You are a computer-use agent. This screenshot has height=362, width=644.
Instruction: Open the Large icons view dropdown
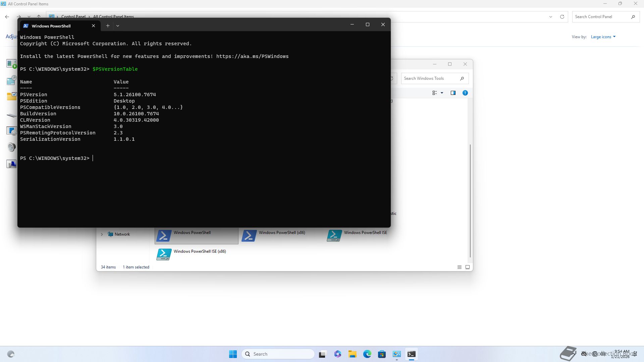point(603,37)
